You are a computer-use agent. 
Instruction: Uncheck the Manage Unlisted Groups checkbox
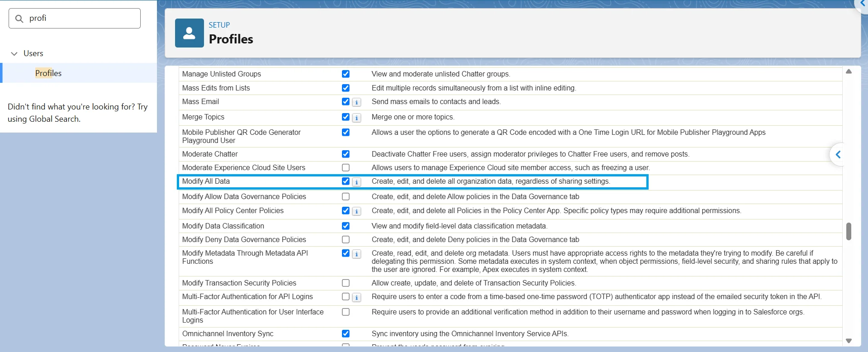346,74
